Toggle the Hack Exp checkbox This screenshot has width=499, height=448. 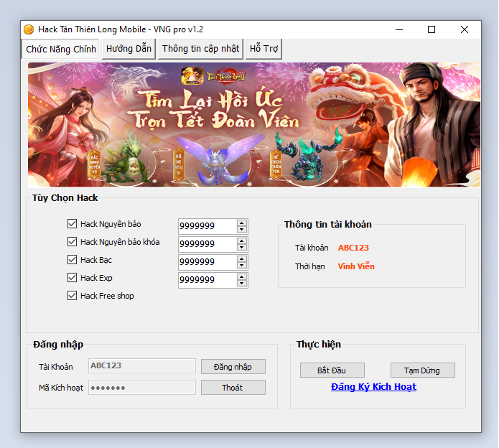pos(72,278)
